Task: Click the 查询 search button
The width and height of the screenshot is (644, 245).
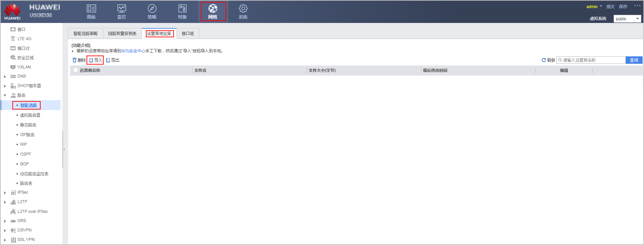Action: point(634,60)
